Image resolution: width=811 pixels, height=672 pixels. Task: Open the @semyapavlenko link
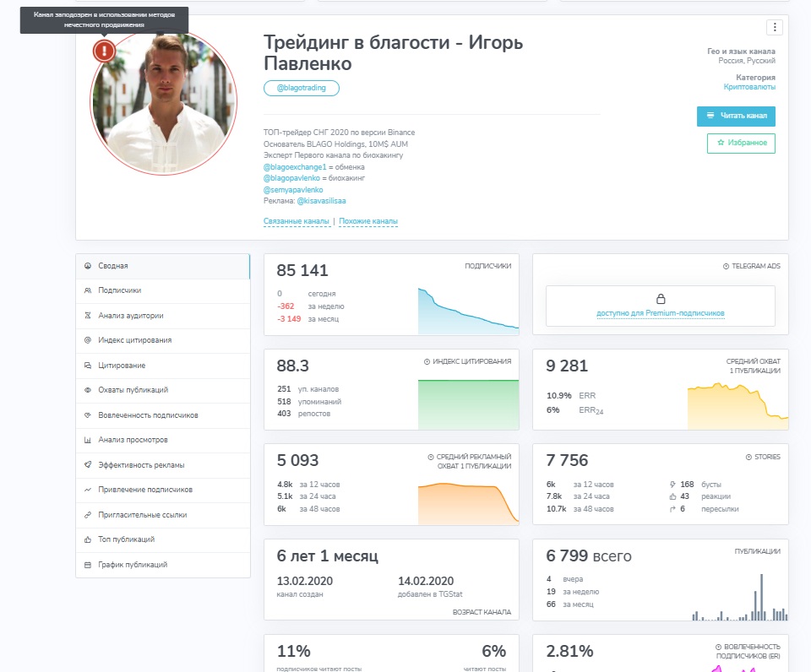coord(293,190)
